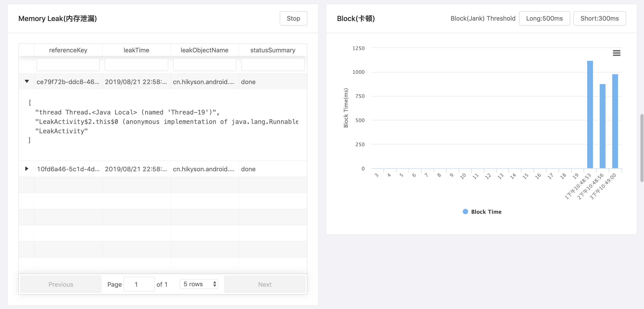Click the Next pagination button
644x309 pixels.
click(265, 284)
